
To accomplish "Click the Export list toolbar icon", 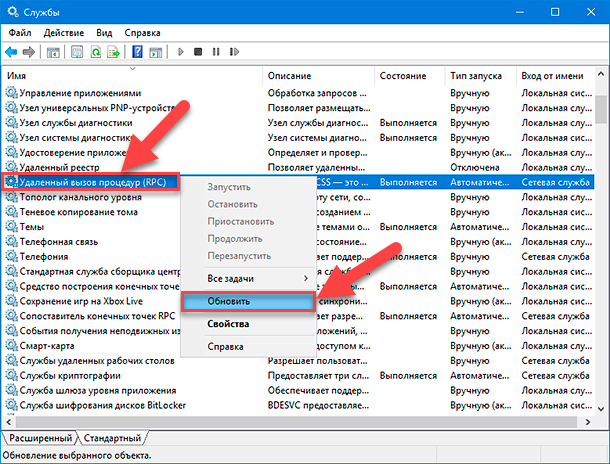I will tap(113, 51).
